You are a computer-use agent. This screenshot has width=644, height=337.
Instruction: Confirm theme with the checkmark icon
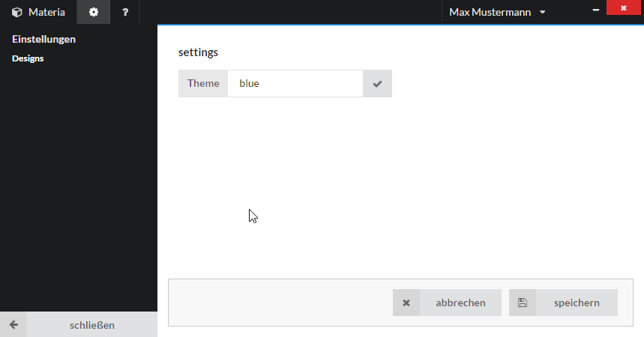click(377, 84)
